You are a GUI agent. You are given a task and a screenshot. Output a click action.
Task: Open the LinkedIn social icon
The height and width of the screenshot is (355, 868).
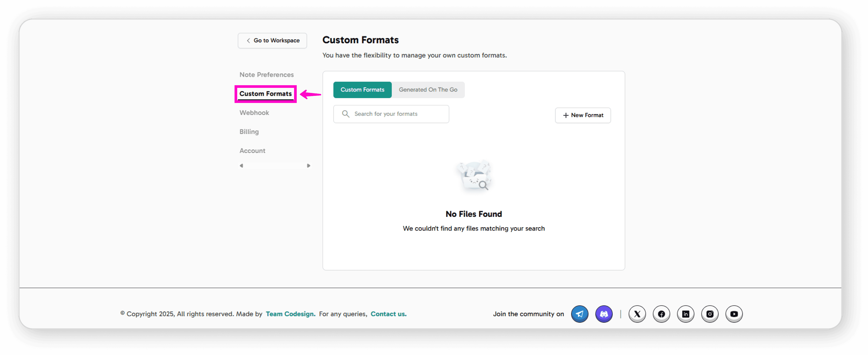pyautogui.click(x=685, y=314)
